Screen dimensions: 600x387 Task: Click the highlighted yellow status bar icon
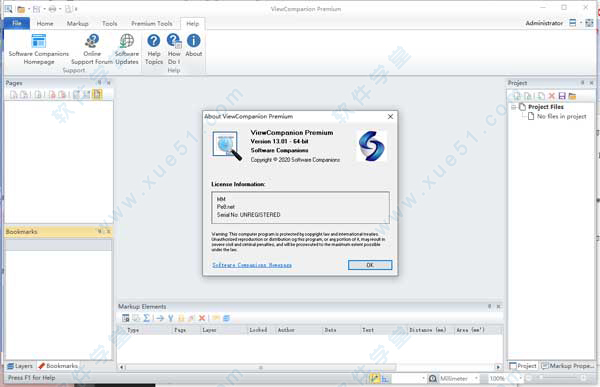[374, 378]
